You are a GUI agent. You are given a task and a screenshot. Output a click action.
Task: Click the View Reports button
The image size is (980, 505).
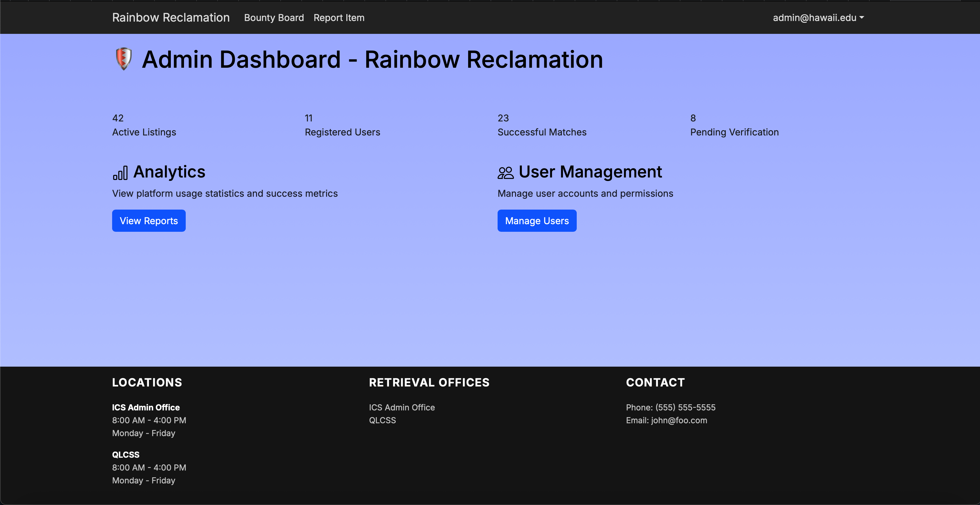[148, 221]
